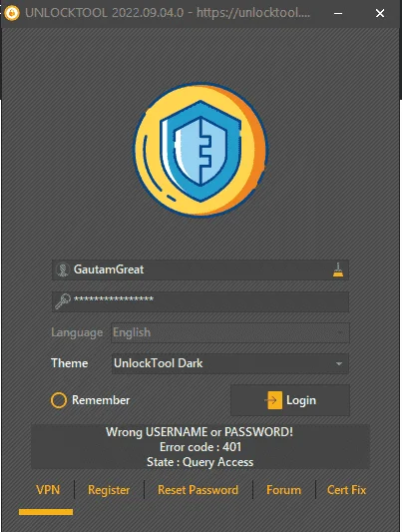Open Reset Password option
402x532 pixels.
pyautogui.click(x=198, y=490)
